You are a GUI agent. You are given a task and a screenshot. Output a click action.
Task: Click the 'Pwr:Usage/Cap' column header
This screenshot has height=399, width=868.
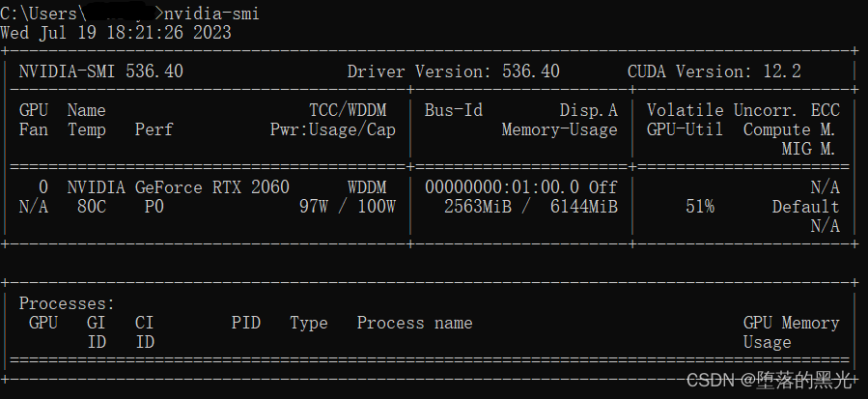pos(333,129)
